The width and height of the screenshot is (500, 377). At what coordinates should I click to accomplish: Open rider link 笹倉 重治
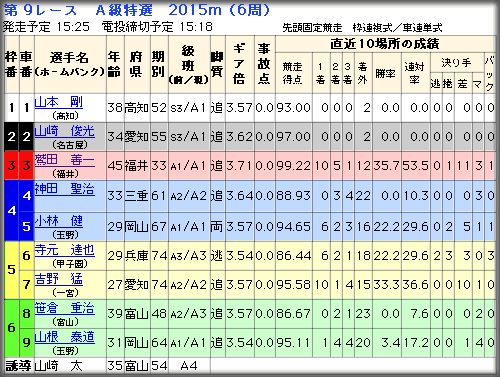pos(65,308)
